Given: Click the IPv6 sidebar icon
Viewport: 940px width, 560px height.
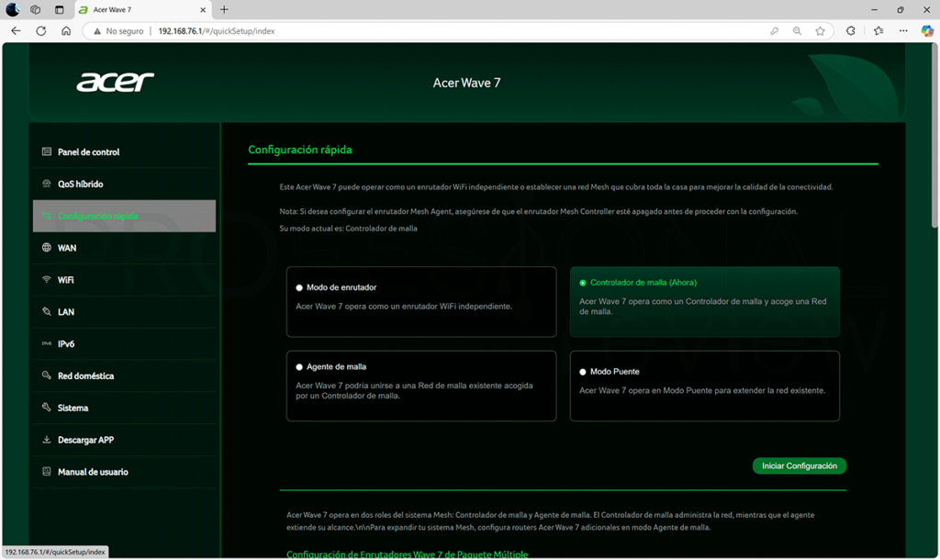Looking at the screenshot, I should pyautogui.click(x=46, y=343).
